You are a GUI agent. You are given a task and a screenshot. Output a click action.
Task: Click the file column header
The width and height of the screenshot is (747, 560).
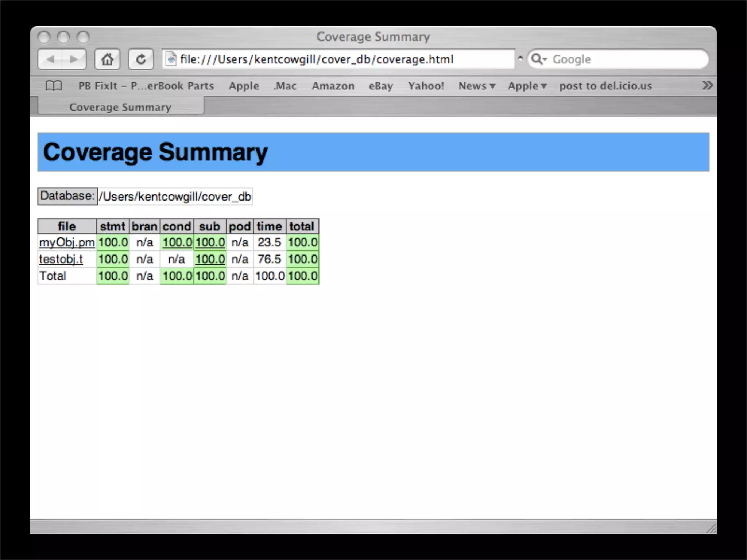(x=67, y=226)
